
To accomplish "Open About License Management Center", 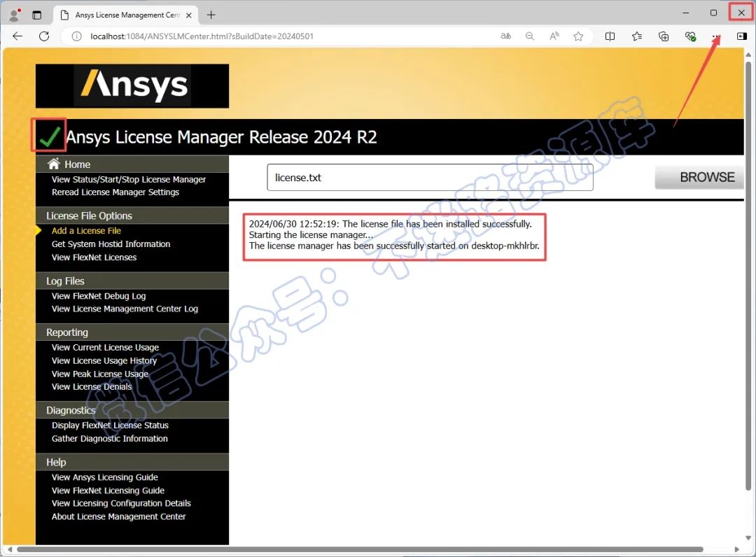I will [118, 516].
